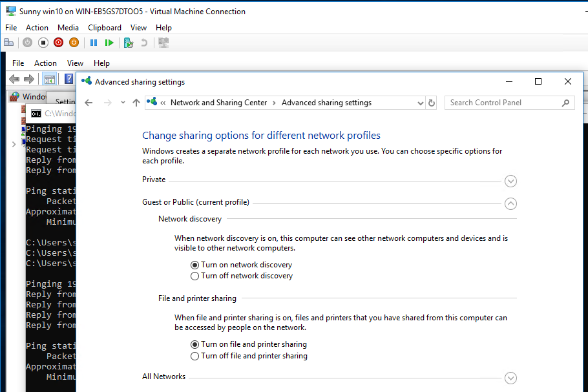
Task: Click the grey Start virtual machine power icon
Action: point(27,43)
